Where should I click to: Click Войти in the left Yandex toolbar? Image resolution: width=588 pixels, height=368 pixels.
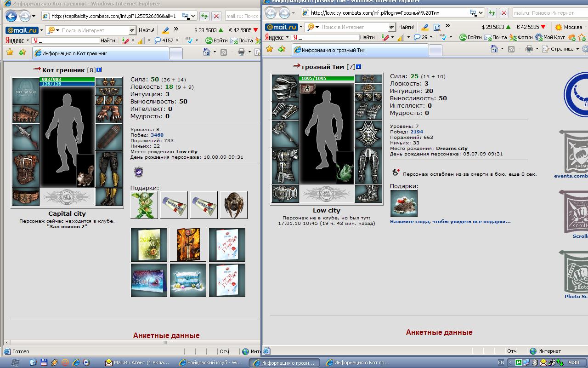click(x=216, y=40)
